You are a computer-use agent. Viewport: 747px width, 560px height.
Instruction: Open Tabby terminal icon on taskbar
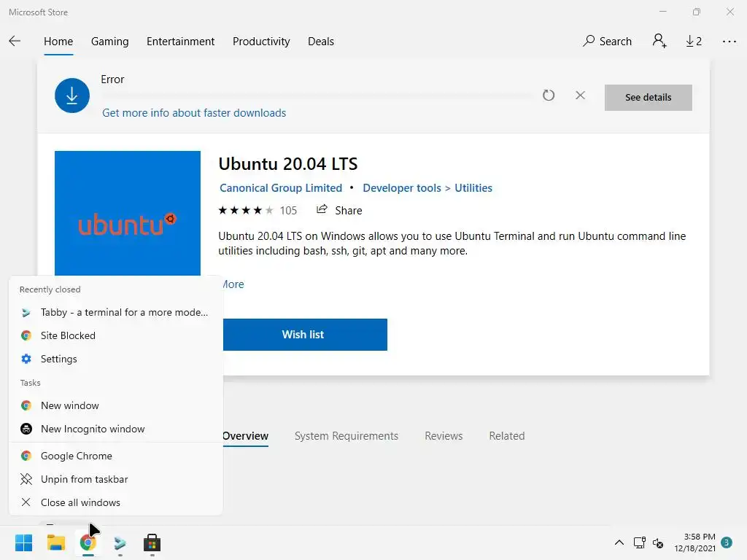(x=120, y=542)
